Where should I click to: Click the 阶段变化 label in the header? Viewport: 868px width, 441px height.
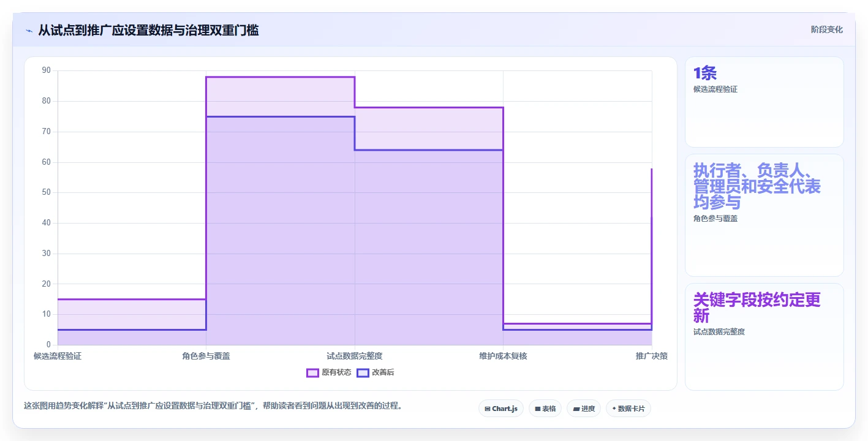click(x=827, y=29)
